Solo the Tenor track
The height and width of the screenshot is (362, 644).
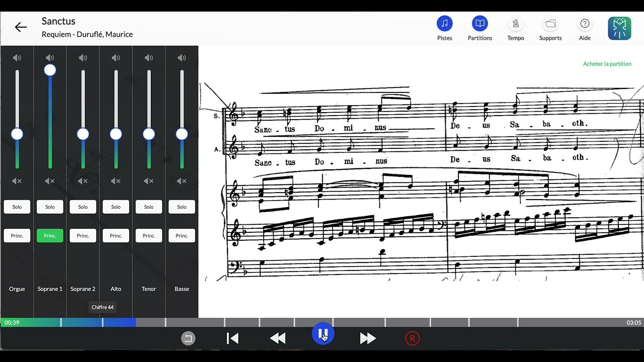(149, 207)
